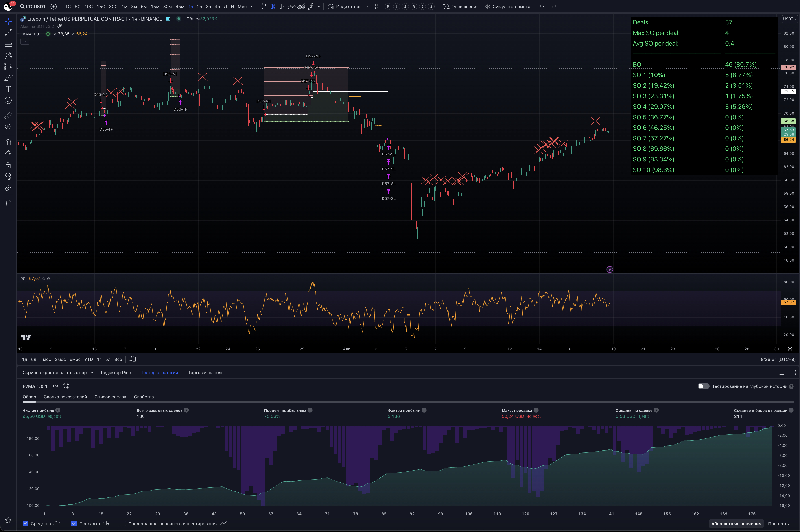Viewport: 800px width, 532px height.
Task: Collapse the indicator legend chevron
Action: [25, 41]
